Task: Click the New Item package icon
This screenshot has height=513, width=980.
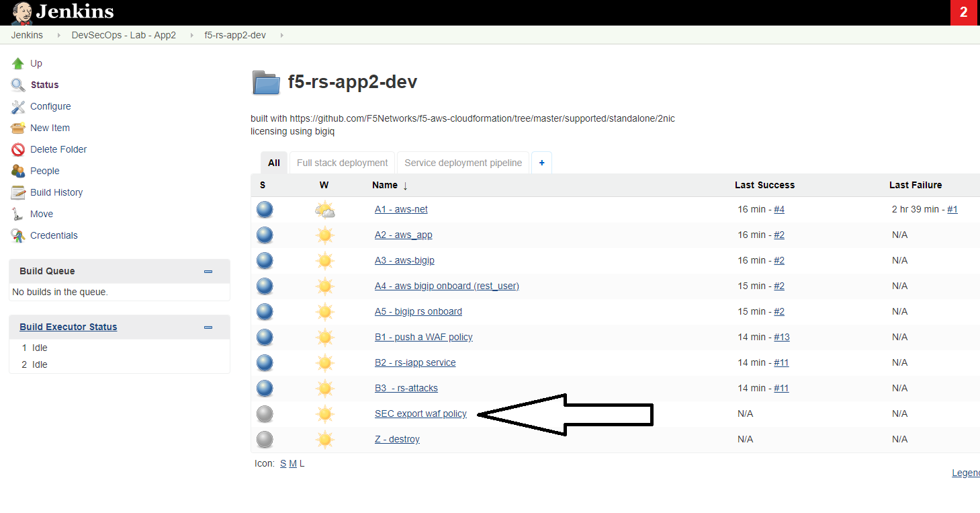Action: [18, 128]
